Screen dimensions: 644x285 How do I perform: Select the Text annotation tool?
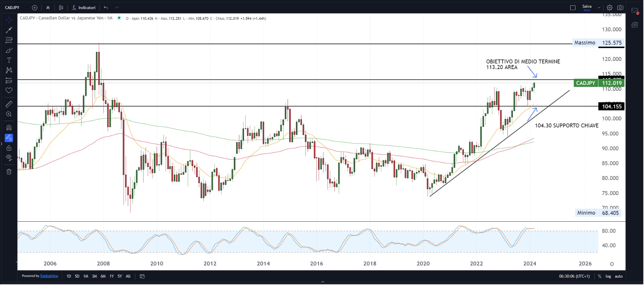(9, 60)
